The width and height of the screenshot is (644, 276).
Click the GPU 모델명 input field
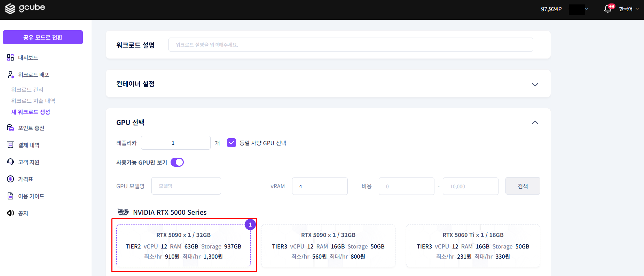[186, 186]
